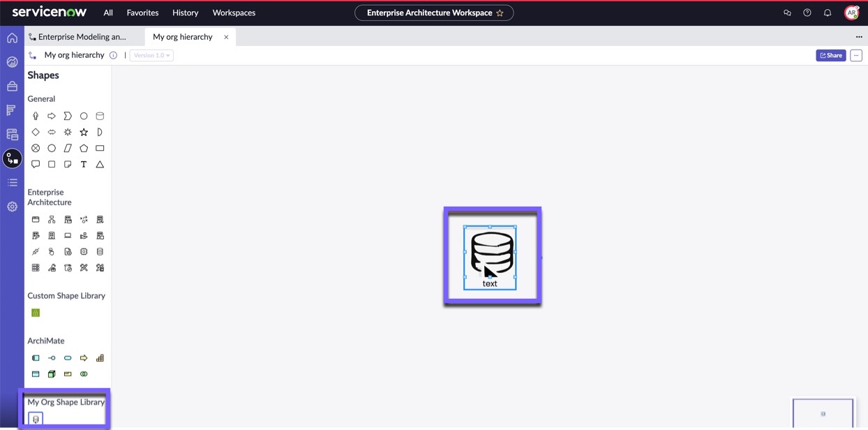Choose the laptop shape in Enterprise Architecture
The height and width of the screenshot is (430, 868).
pos(68,235)
